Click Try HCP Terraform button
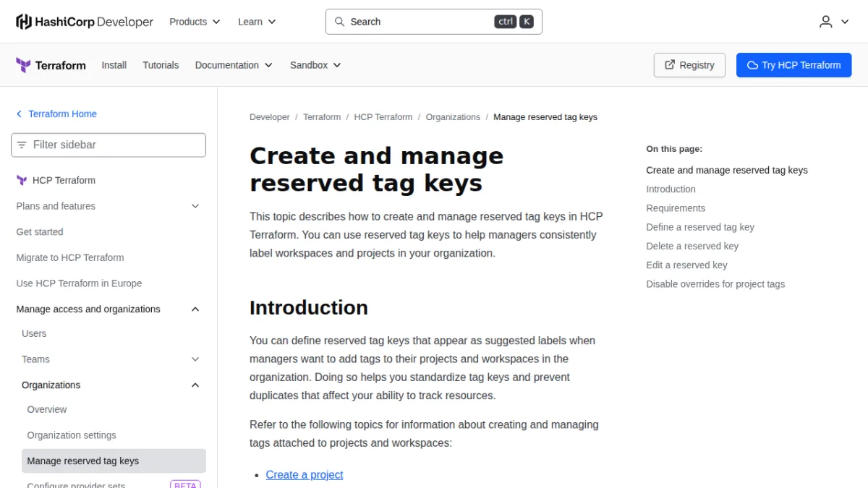 (x=794, y=65)
